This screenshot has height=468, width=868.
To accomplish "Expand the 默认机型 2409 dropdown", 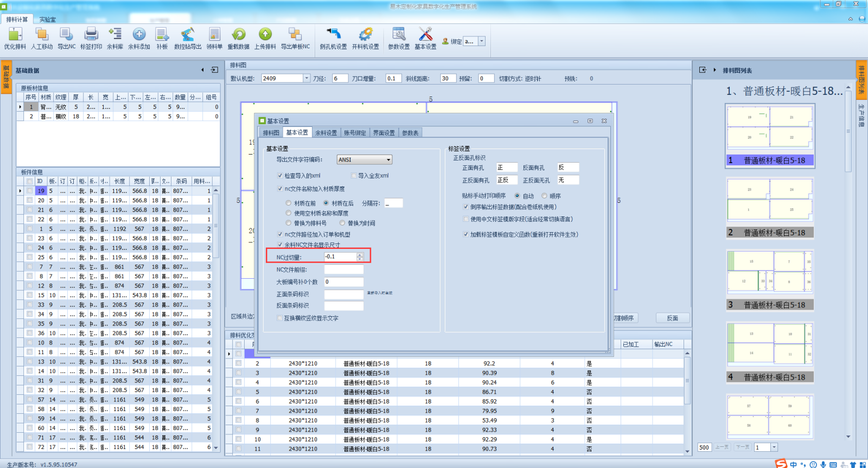I will (307, 79).
